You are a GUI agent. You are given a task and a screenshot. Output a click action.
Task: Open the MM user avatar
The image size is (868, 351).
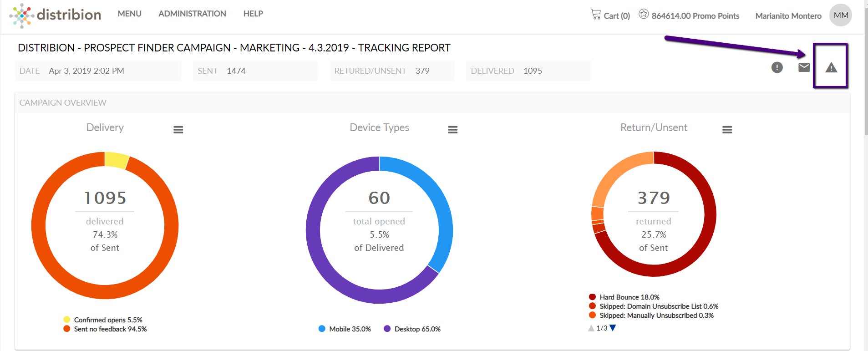841,15
